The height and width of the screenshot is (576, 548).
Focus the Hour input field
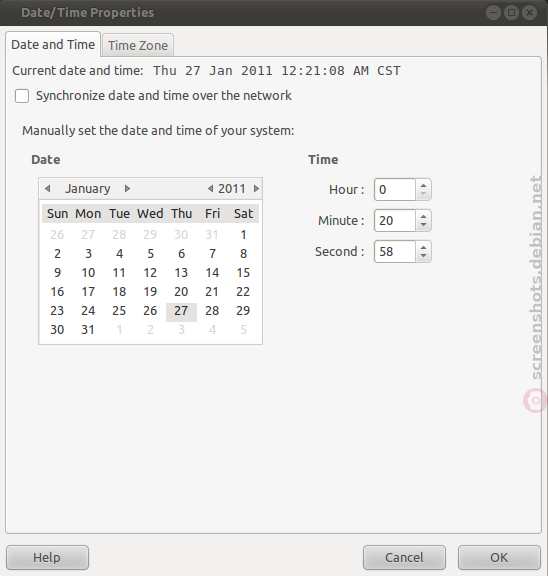pos(395,190)
